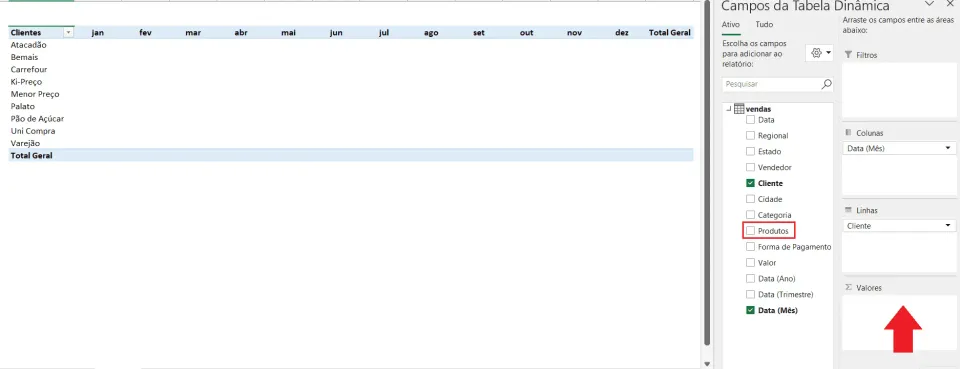Viewport: 960px width, 369px height.
Task: Switch to the Tudo tab
Action: click(x=764, y=24)
